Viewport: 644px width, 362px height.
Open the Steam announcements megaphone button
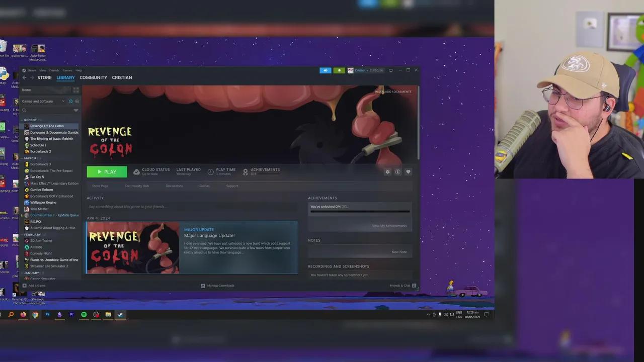click(326, 70)
